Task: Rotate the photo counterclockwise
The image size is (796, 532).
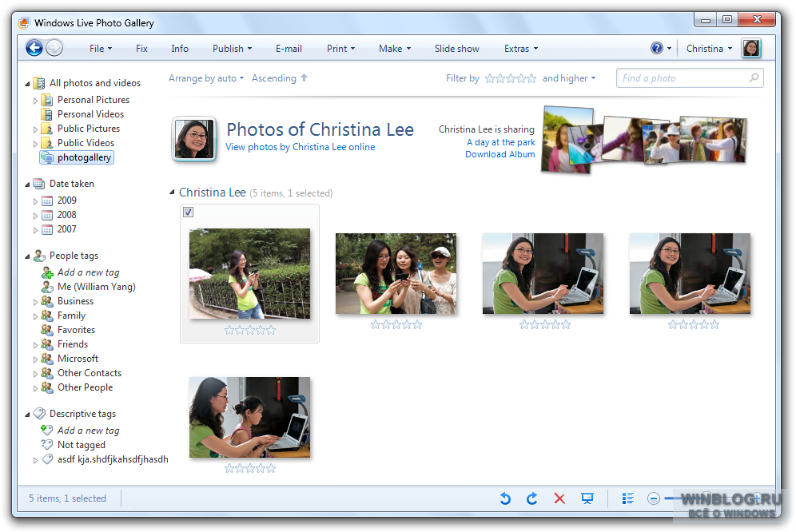Action: [x=505, y=498]
